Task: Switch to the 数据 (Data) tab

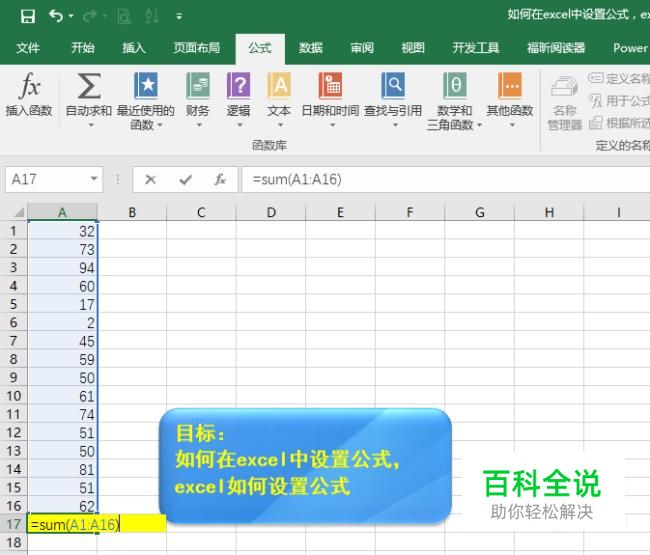Action: click(311, 48)
